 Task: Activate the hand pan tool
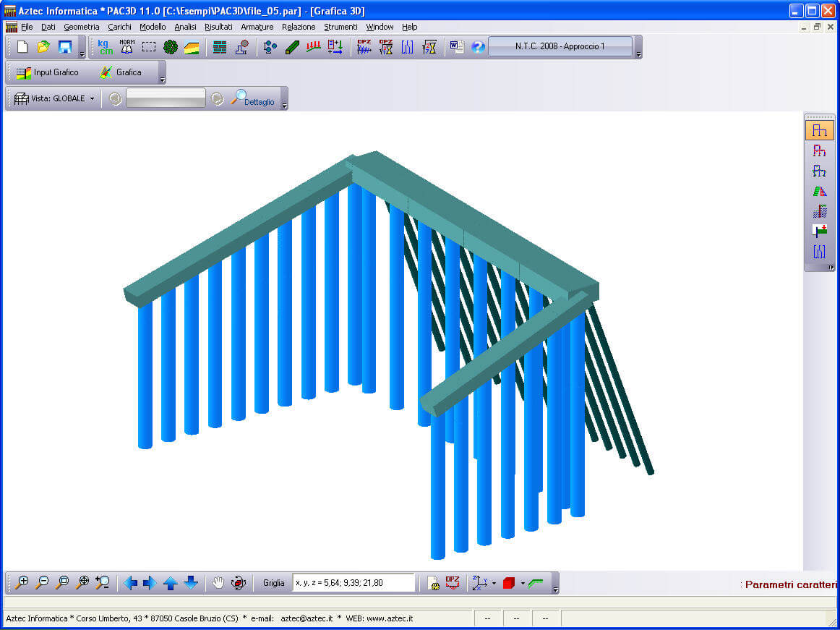click(218, 583)
